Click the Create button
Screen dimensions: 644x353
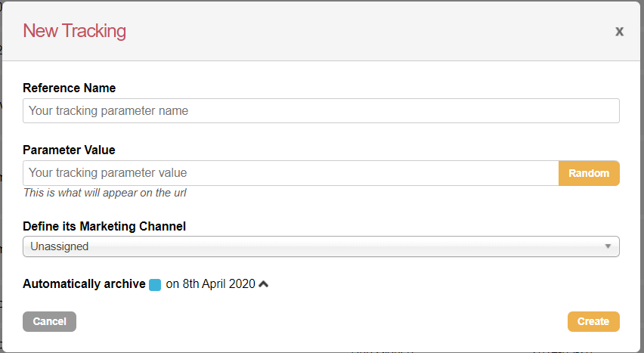pyautogui.click(x=593, y=321)
